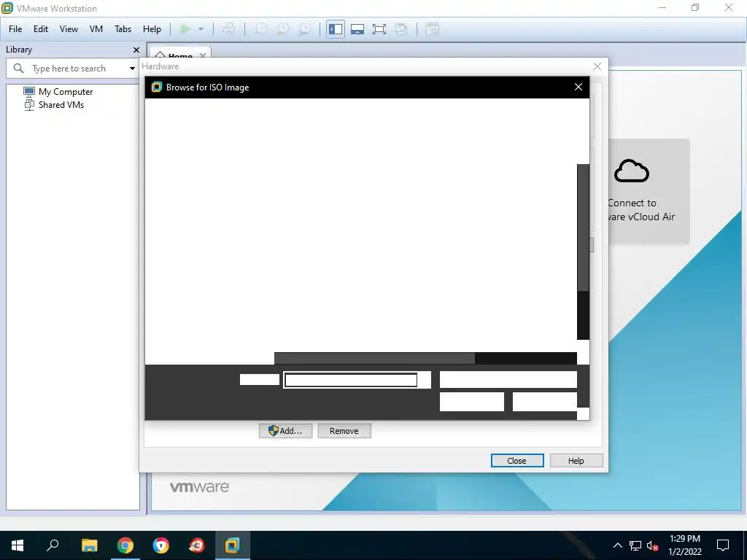This screenshot has height=560, width=747.
Task: Open the Edit menu
Action: pos(41,29)
